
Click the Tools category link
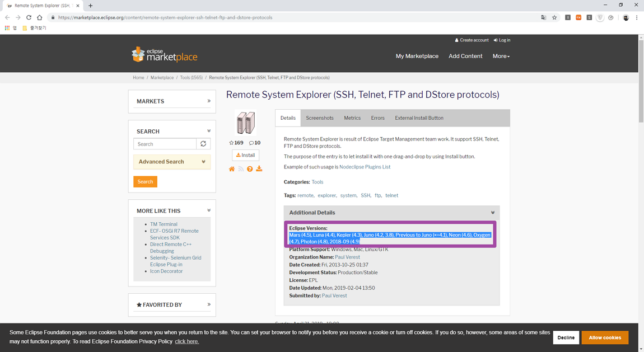pyautogui.click(x=318, y=182)
